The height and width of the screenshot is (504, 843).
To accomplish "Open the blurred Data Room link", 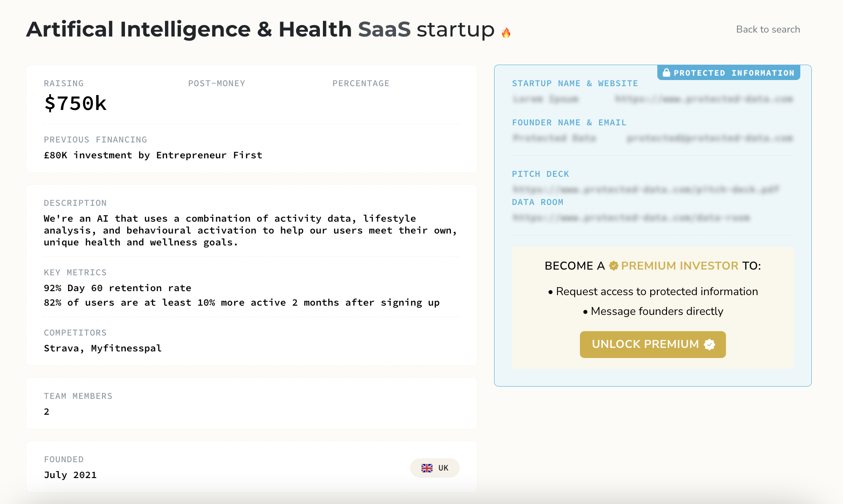I will (631, 218).
